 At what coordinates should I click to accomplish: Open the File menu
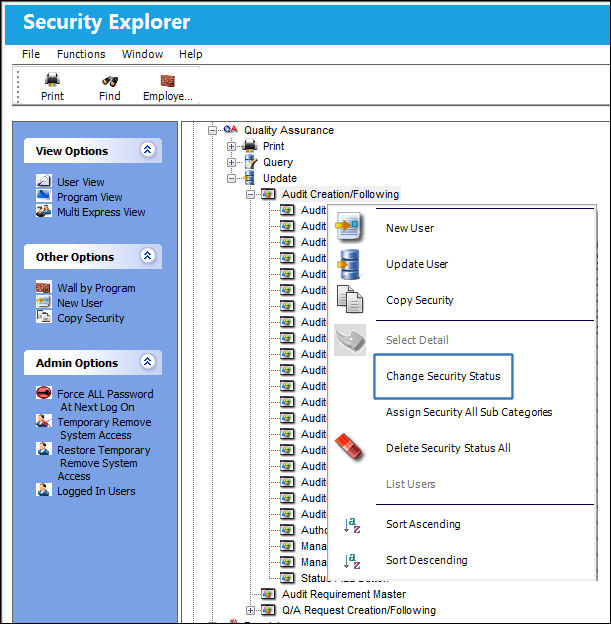[31, 54]
